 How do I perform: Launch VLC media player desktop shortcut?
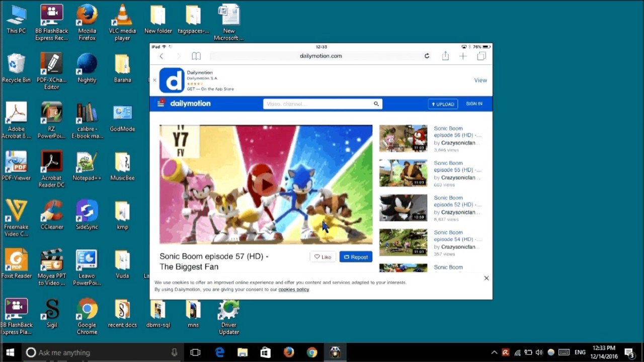pyautogui.click(x=122, y=23)
